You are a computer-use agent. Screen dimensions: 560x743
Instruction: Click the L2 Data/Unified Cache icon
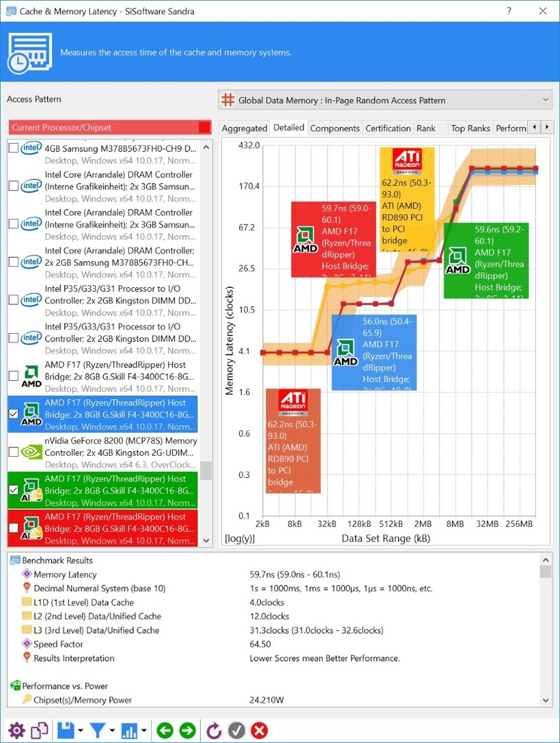pos(27,616)
